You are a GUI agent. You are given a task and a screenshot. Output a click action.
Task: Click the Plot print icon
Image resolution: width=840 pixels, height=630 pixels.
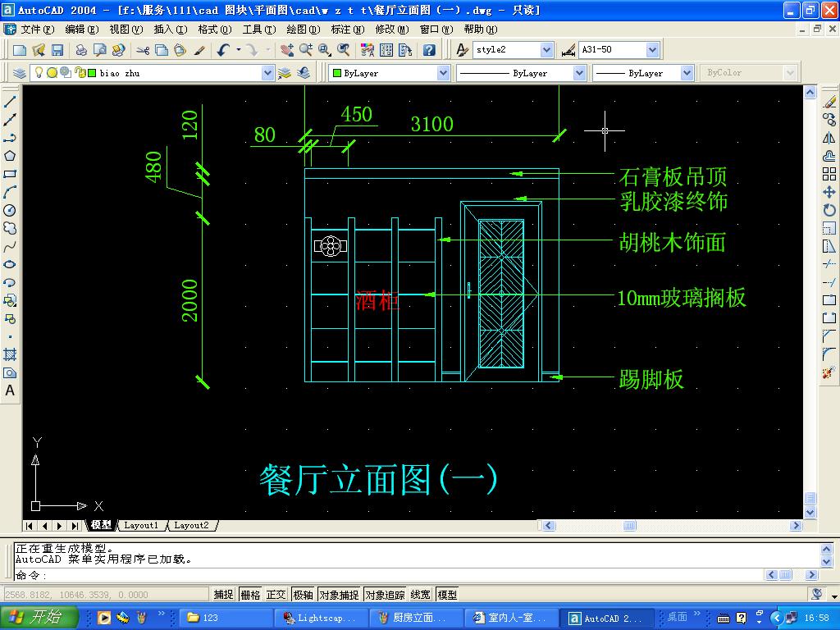(x=81, y=50)
